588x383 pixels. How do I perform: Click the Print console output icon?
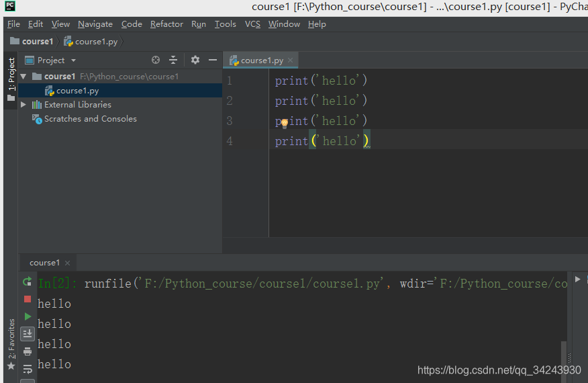(28, 351)
